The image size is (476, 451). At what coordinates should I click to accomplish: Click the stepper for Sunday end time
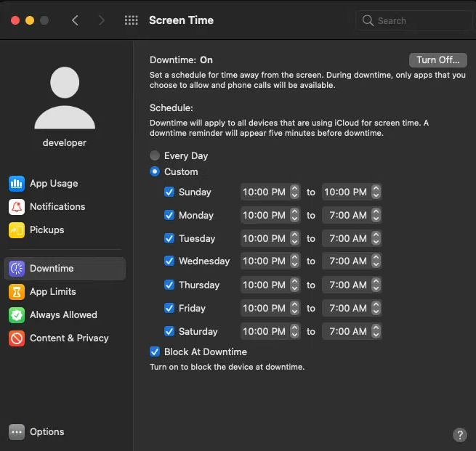(376, 192)
